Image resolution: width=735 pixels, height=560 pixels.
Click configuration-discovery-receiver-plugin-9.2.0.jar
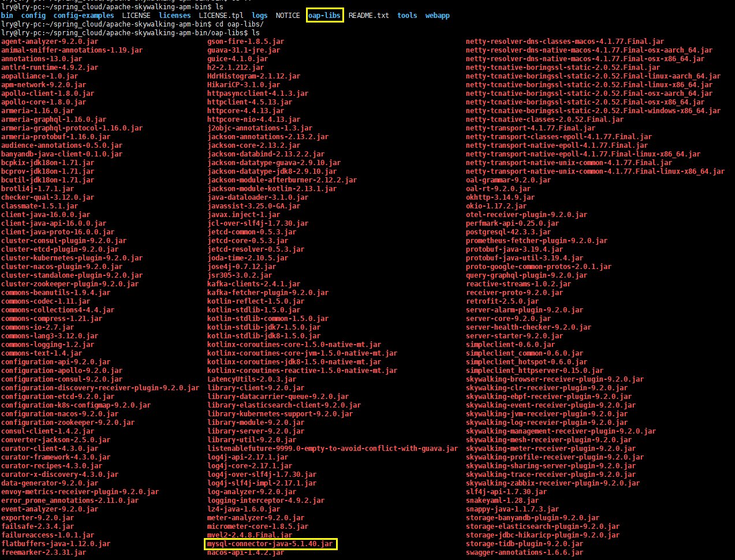[x=100, y=388]
